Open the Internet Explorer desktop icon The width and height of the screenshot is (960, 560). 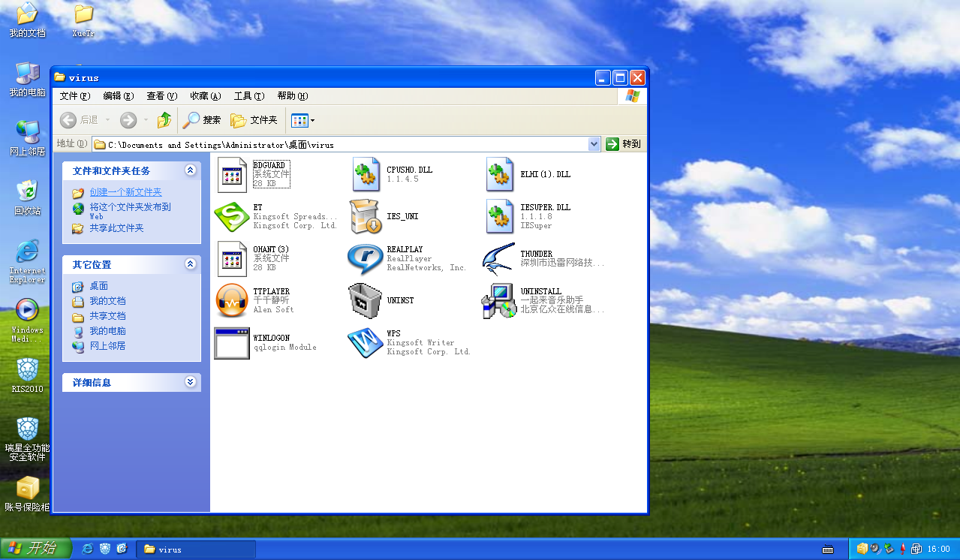click(27, 253)
